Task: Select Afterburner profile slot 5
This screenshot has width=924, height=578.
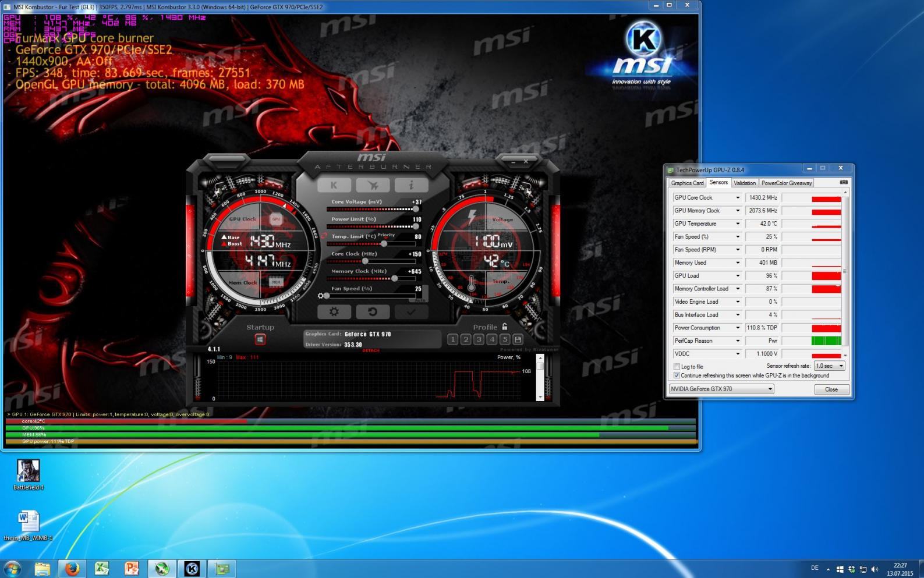Action: tap(505, 339)
